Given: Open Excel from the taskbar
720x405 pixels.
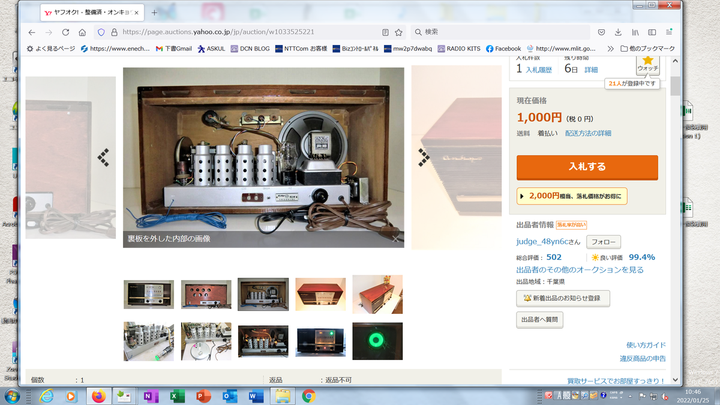Looking at the screenshot, I should tap(176, 396).
